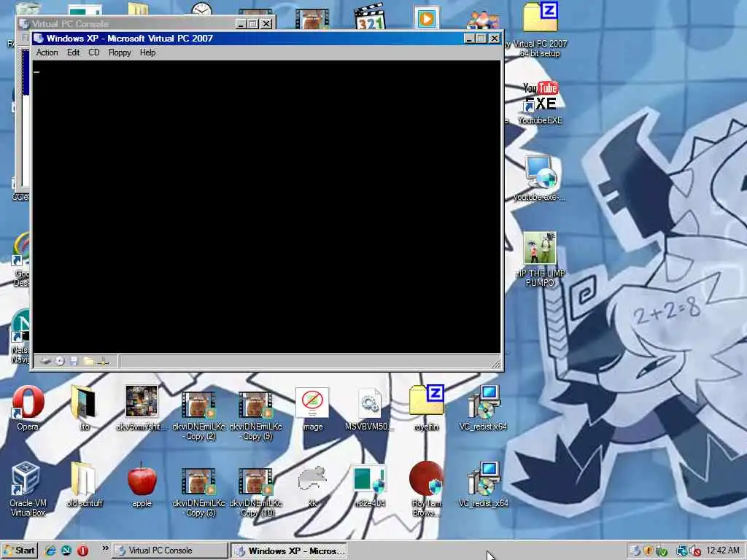Screen dimensions: 747x560
Task: Select the Virtual PC 2007 64 bit setup folder
Action: [x=541, y=29]
